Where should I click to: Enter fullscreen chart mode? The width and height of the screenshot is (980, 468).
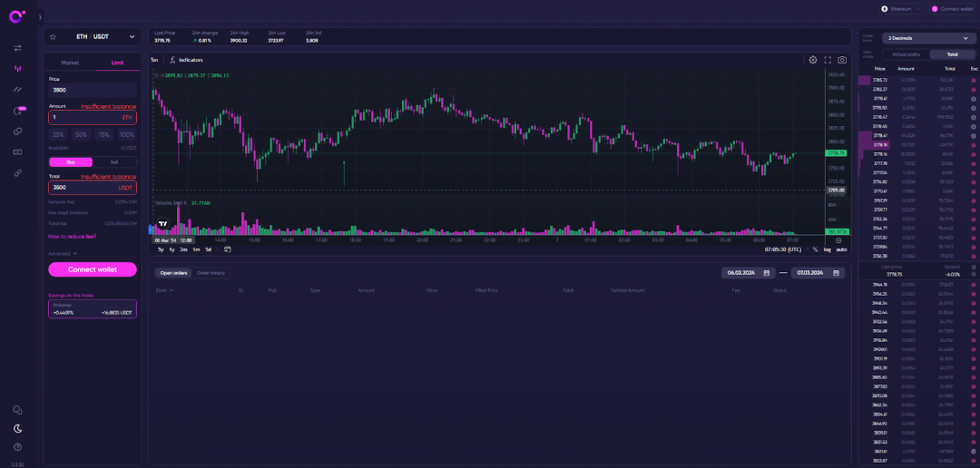click(x=828, y=60)
